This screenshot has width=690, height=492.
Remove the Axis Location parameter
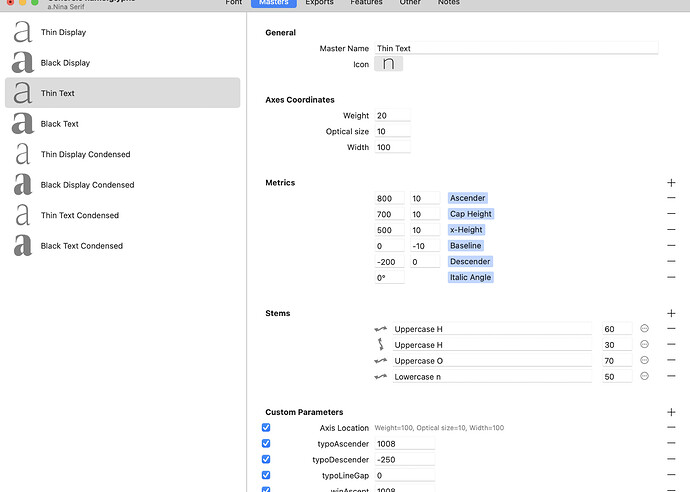(671, 427)
